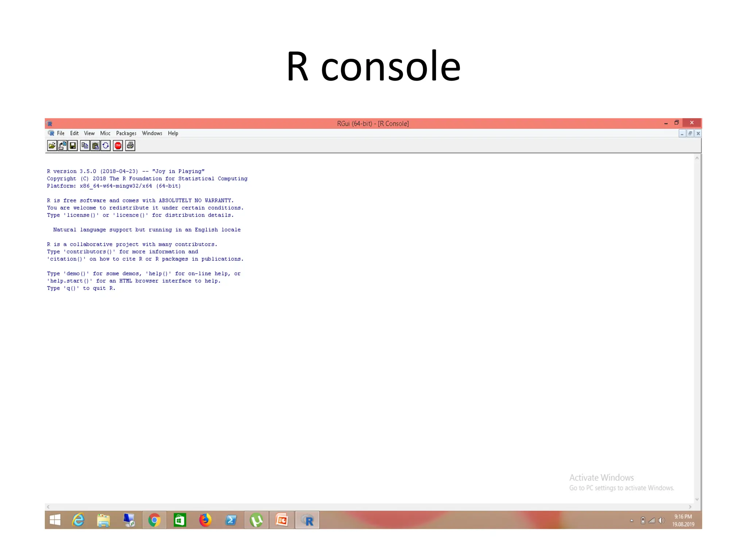Viewport: 747px width, 560px height.
Task: Click the vertical scrollbar down arrow
Action: (697, 499)
